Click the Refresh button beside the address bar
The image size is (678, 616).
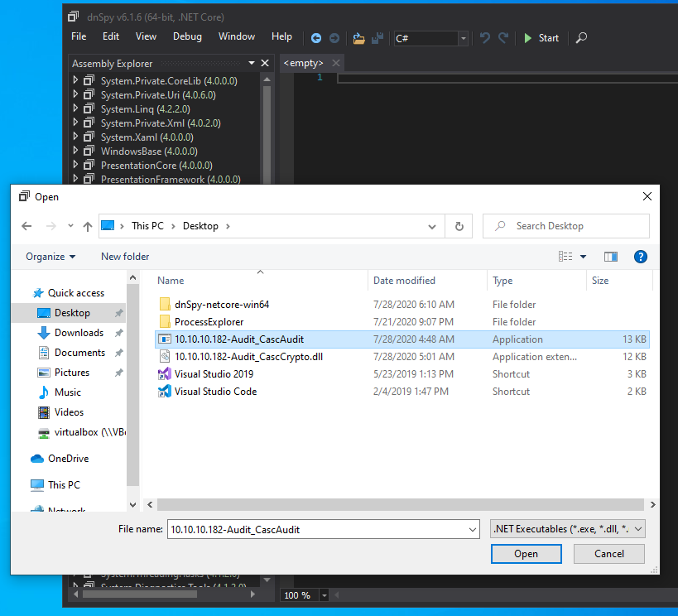459,226
